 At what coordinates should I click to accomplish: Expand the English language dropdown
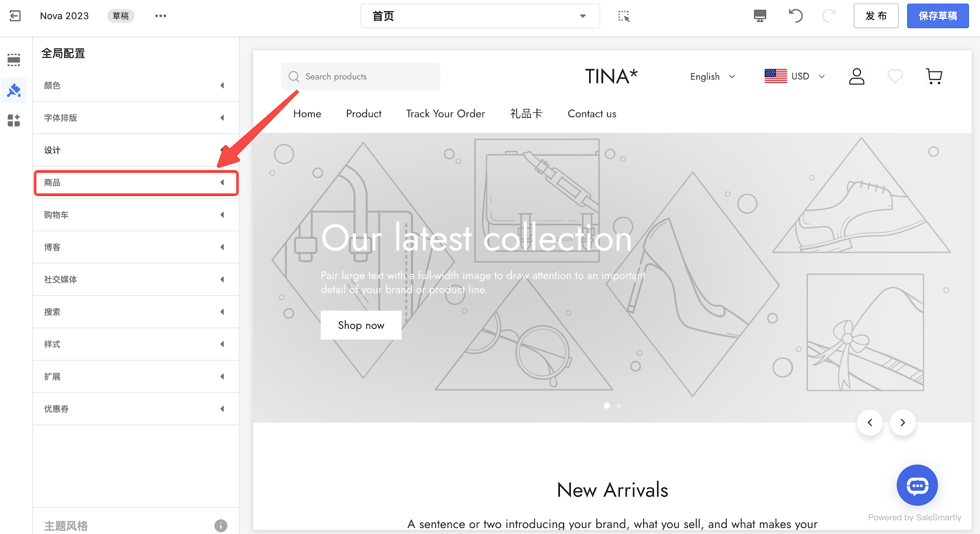[712, 77]
